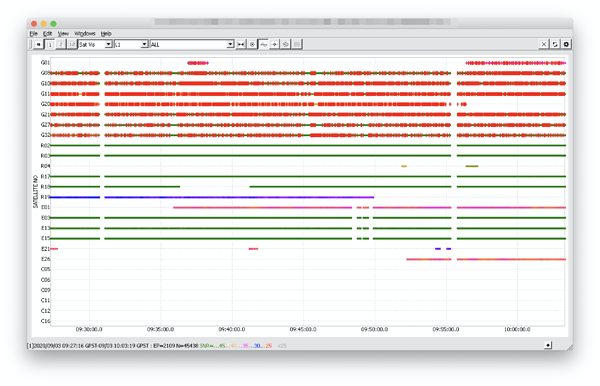Toggle solution 1-2 difference button
This screenshot has width=600, height=386.
coord(72,44)
